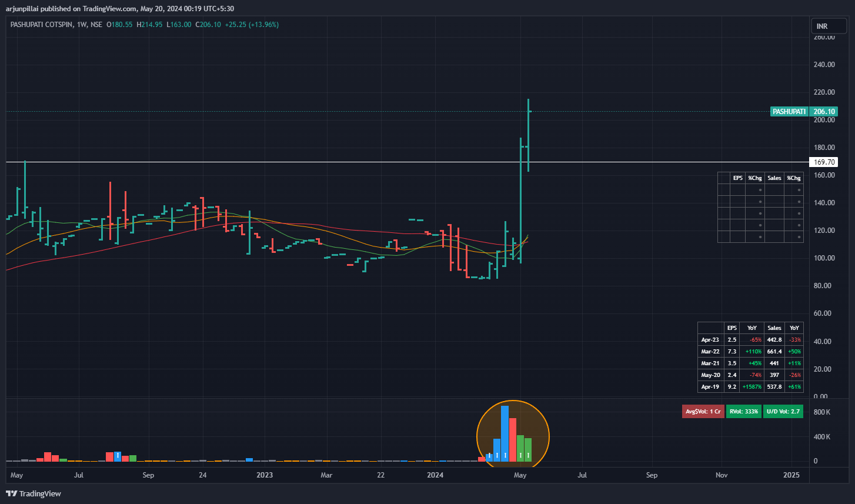The height and width of the screenshot is (504, 855).
Task: Click the 220.00 price axis label
Action: (824, 92)
